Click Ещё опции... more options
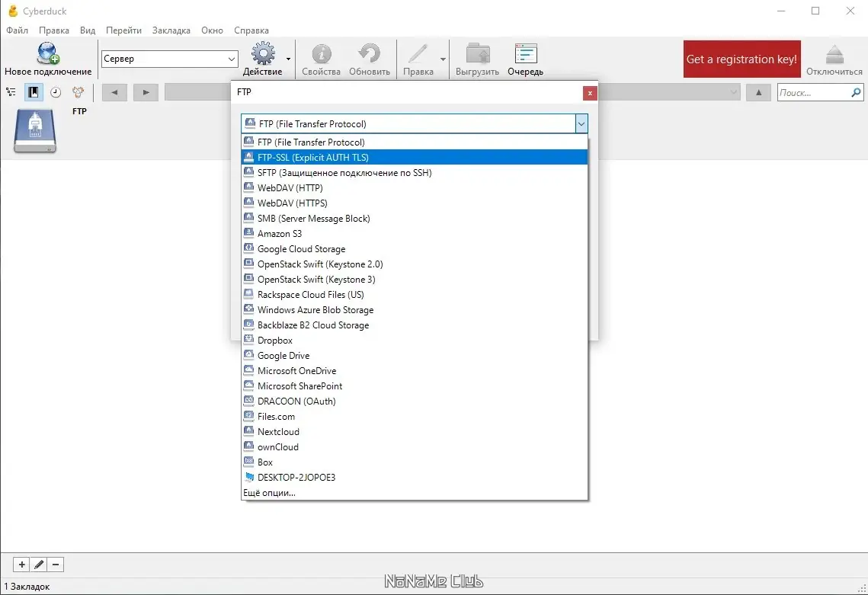The image size is (868, 595). [415, 493]
